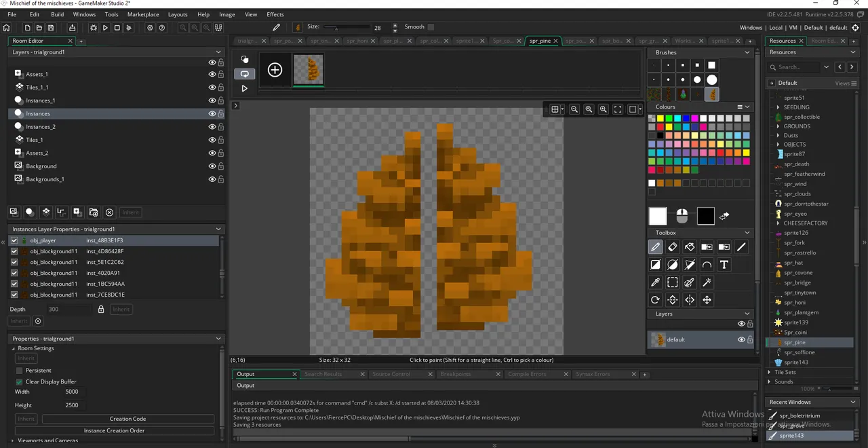Uncheck the obj_player instance checkbox
The height and width of the screenshot is (448, 868).
point(14,240)
